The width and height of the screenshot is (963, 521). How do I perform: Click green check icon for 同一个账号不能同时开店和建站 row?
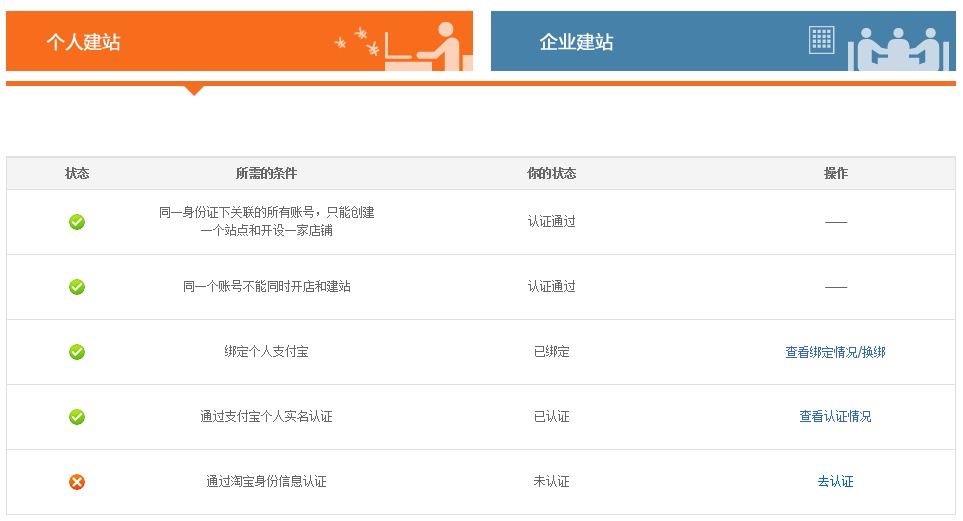pyautogui.click(x=77, y=287)
